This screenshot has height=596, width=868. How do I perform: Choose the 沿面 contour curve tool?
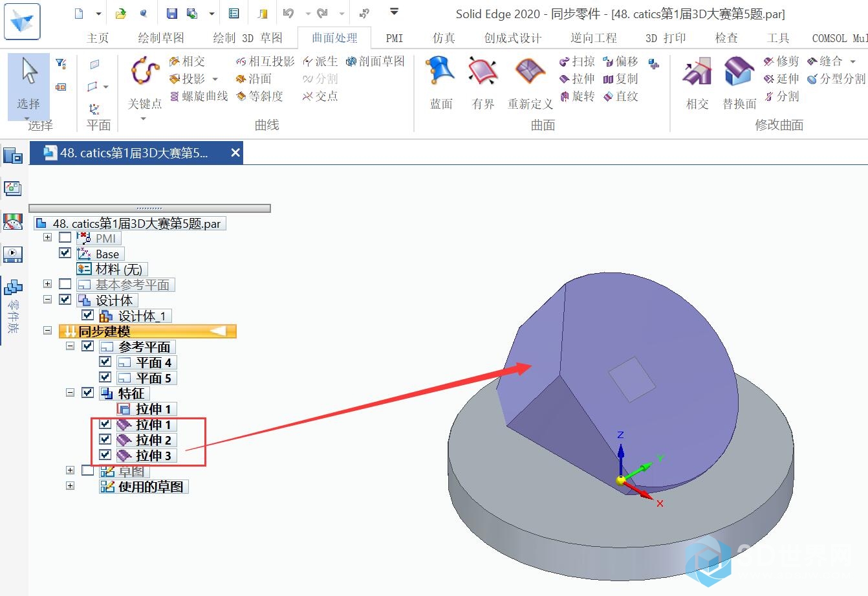pos(254,79)
